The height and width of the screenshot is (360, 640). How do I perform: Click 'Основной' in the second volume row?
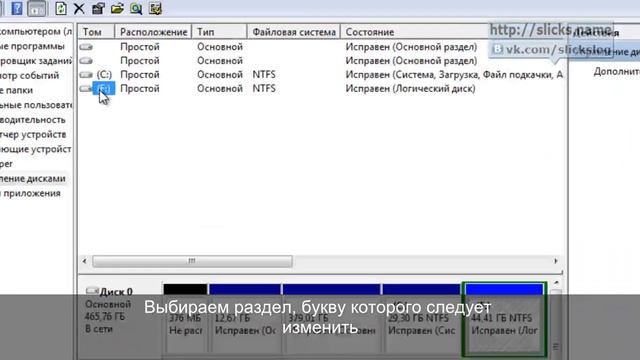[220, 61]
